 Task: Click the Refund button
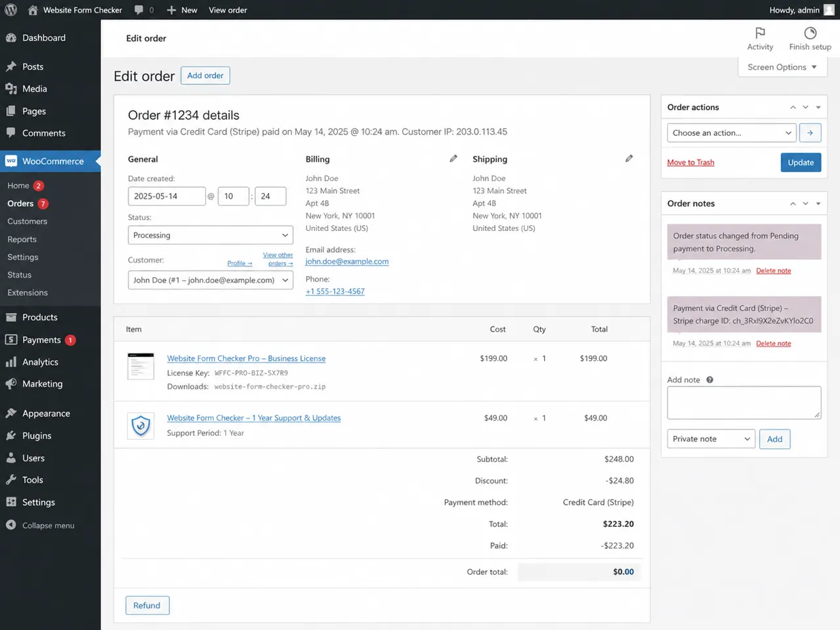(147, 605)
